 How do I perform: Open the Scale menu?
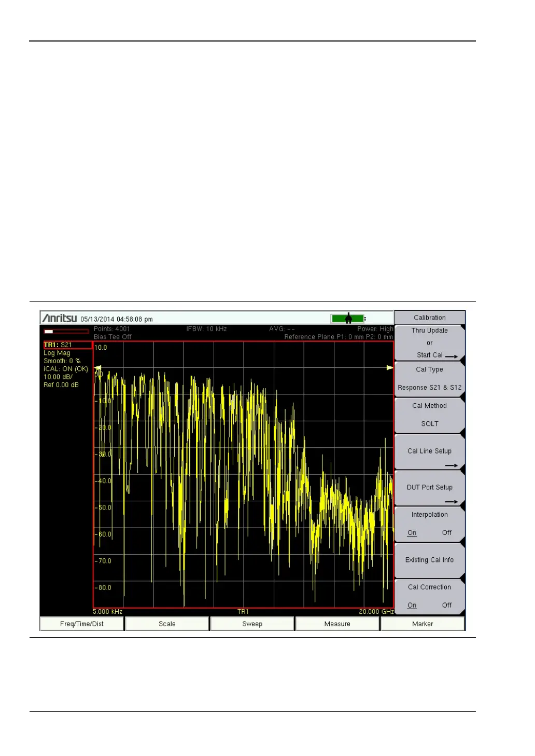pos(167,624)
